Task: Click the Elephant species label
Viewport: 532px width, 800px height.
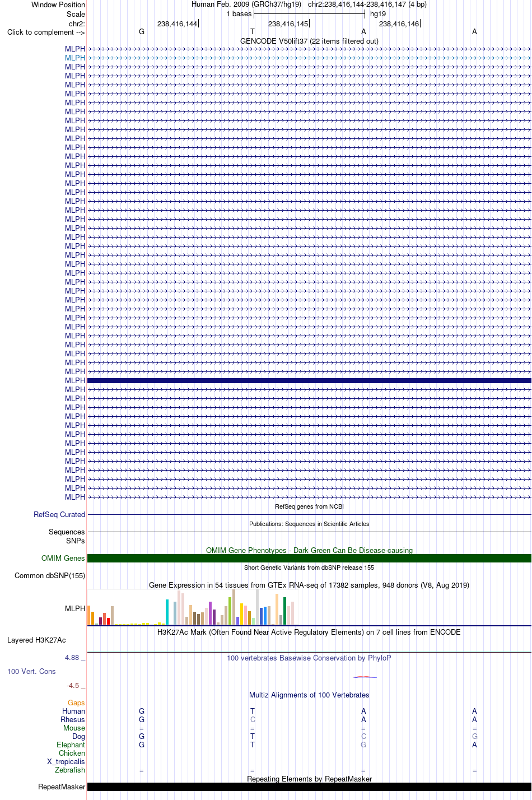Action: coord(71,745)
